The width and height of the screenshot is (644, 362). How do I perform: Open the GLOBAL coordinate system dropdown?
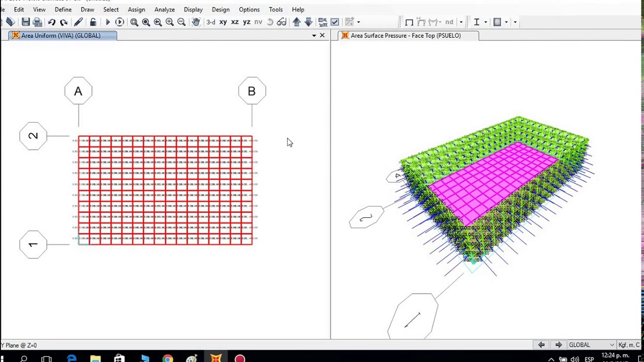[x=592, y=345]
